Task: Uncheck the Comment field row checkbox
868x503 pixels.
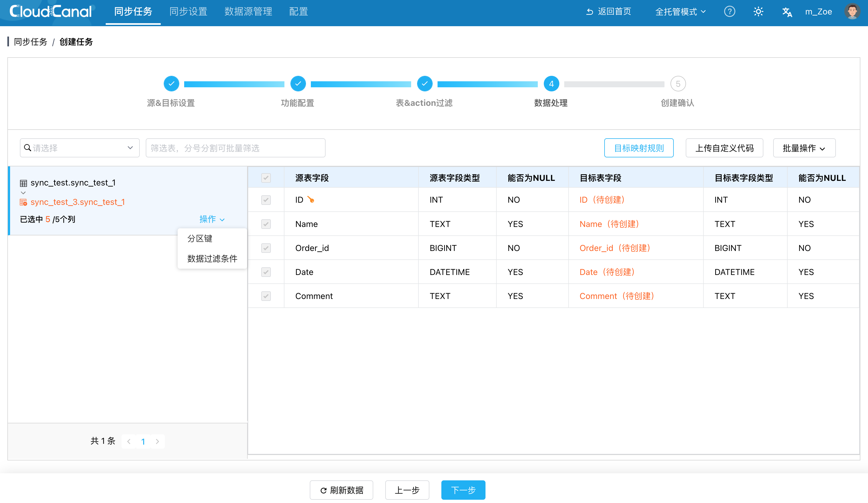Action: [266, 296]
